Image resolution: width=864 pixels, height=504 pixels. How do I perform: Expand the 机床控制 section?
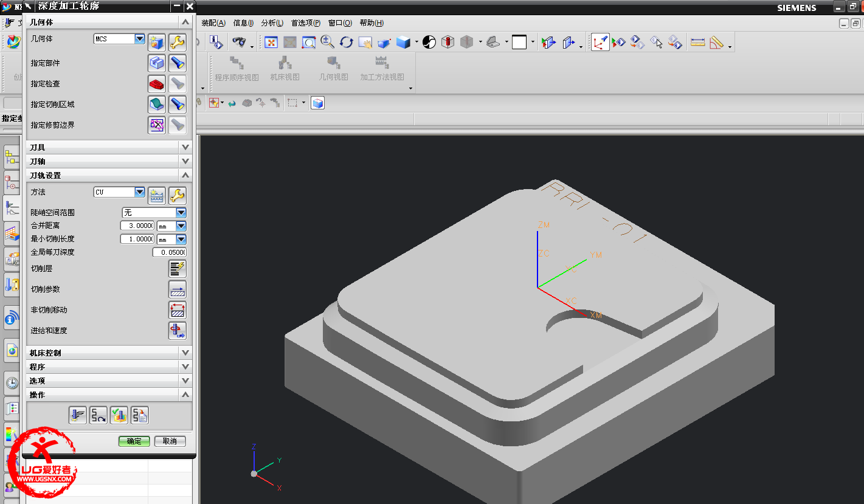pos(185,353)
